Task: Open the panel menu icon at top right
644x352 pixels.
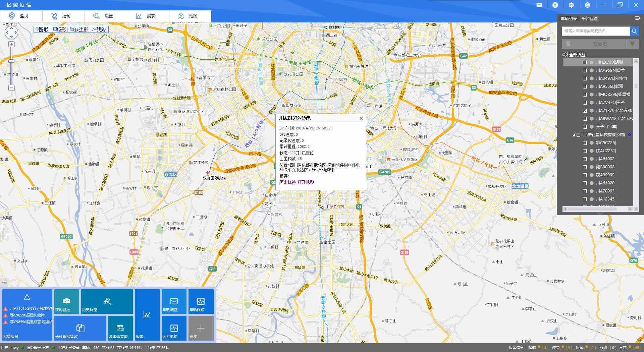Action: tap(637, 18)
